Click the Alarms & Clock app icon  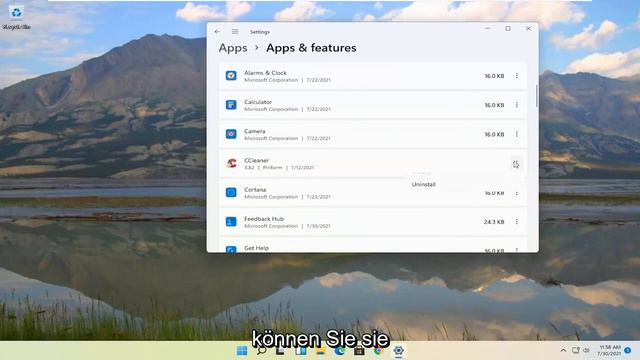pos(231,76)
